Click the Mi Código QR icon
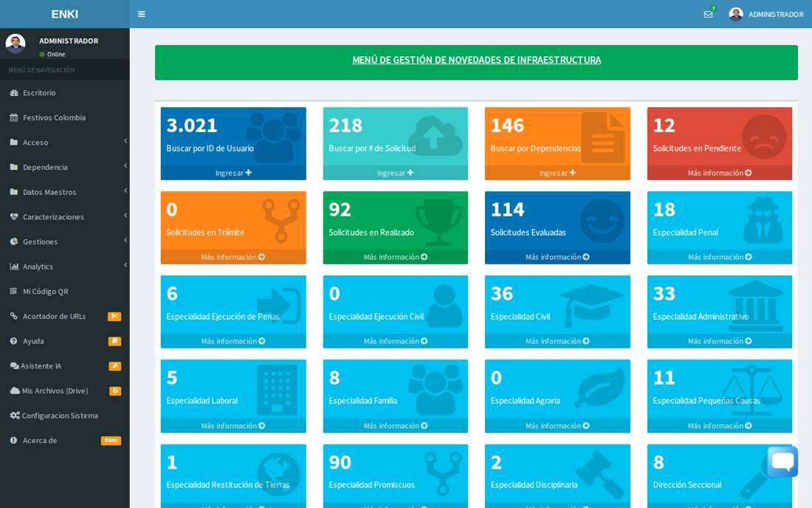Screen dimensions: 812x508 pyautogui.click(x=14, y=292)
